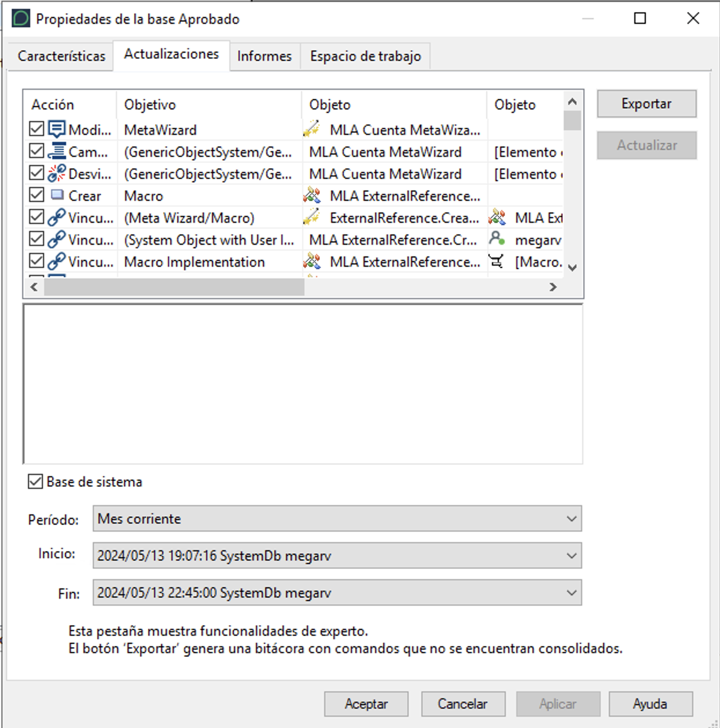Click the user icon beside megarv
The height and width of the screenshot is (728, 720).
pyautogui.click(x=497, y=238)
